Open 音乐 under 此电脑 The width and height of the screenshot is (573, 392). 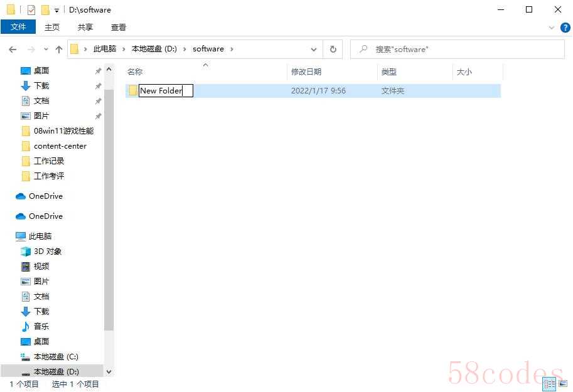pyautogui.click(x=41, y=327)
